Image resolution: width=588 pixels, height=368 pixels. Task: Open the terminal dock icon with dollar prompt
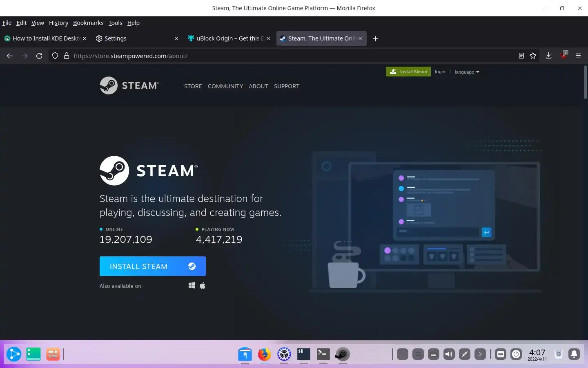point(304,354)
